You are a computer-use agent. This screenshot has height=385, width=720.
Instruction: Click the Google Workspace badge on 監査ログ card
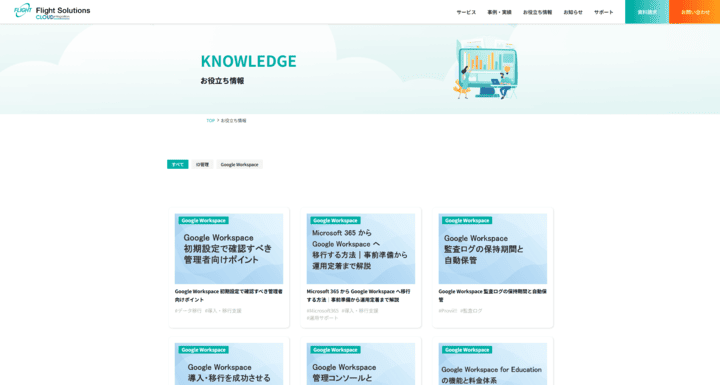coord(467,221)
